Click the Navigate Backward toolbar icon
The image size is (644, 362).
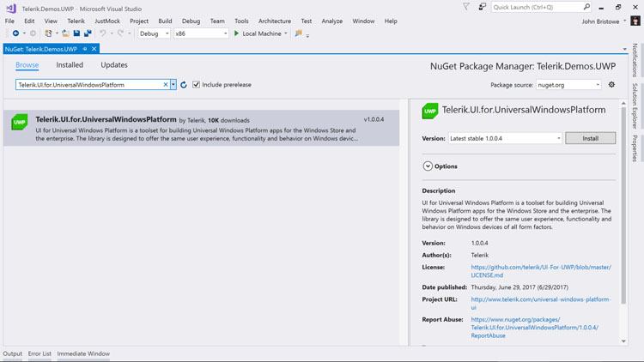click(15, 33)
